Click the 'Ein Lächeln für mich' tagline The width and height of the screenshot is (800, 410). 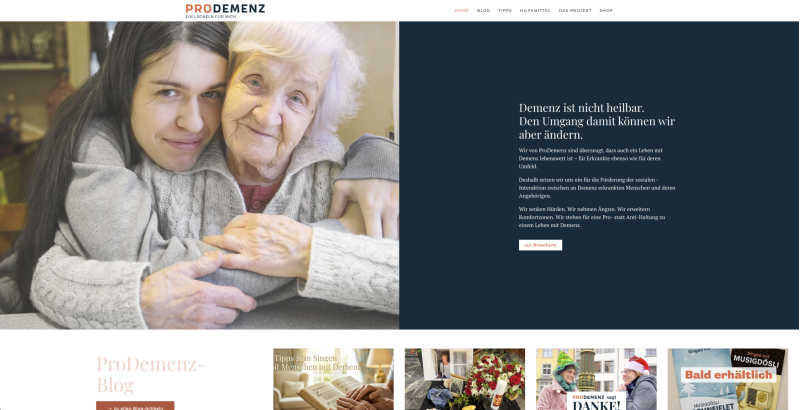tap(211, 17)
